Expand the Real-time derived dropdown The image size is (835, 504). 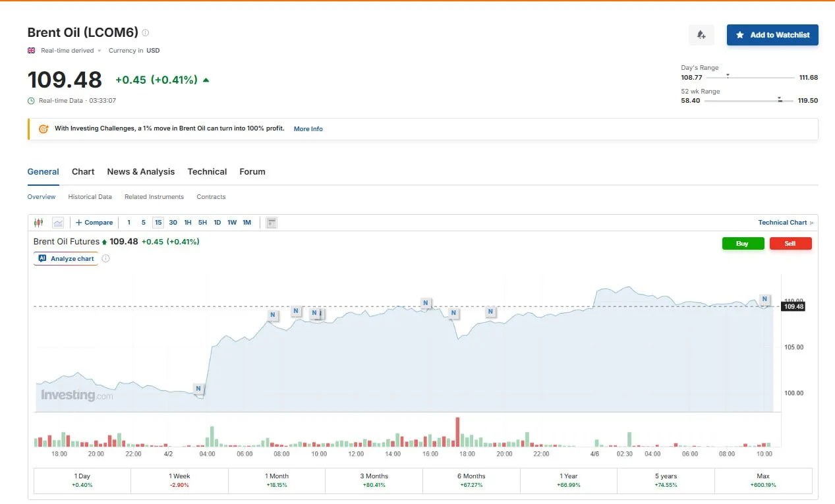[x=100, y=51]
